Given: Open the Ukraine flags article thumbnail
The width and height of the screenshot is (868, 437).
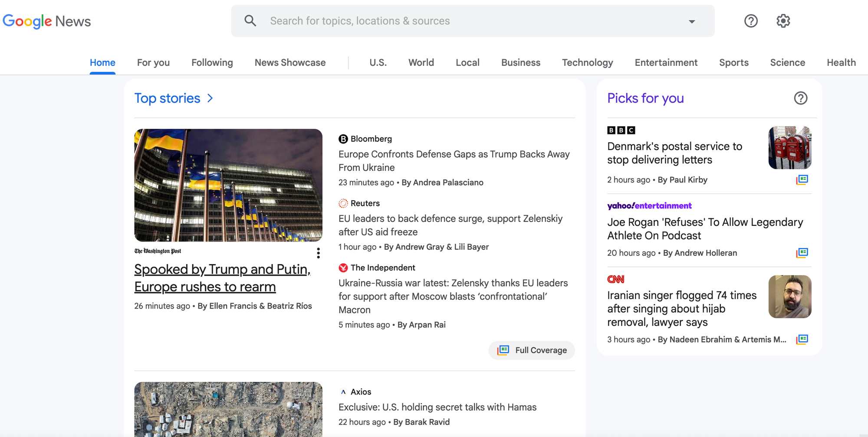Looking at the screenshot, I should point(228,185).
